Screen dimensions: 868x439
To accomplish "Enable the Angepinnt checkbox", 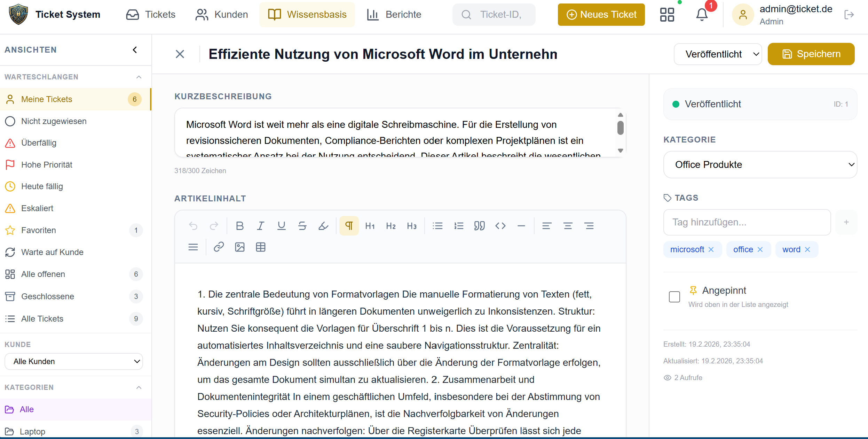I will point(674,296).
